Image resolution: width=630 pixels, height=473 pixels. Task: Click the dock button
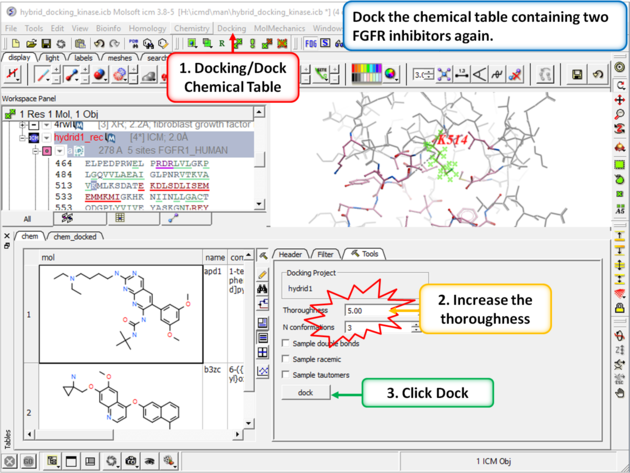[x=306, y=393]
